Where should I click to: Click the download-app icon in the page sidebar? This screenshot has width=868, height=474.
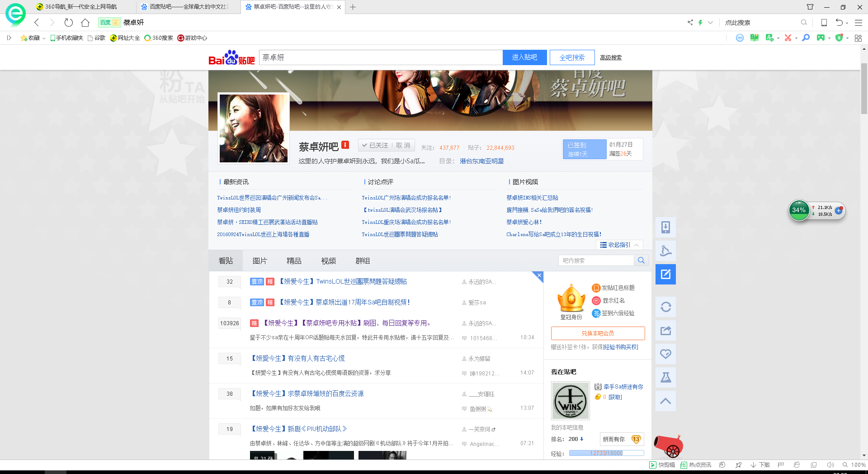tap(665, 227)
